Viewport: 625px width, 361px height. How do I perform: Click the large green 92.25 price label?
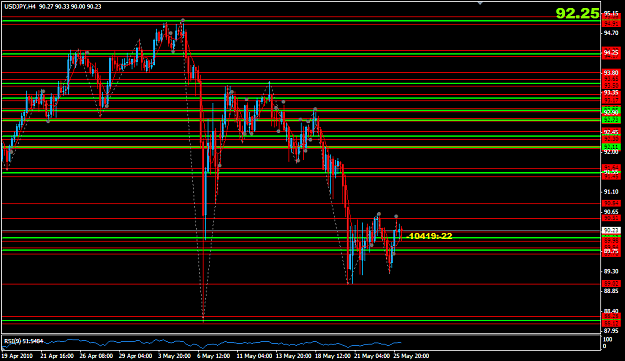tap(577, 13)
